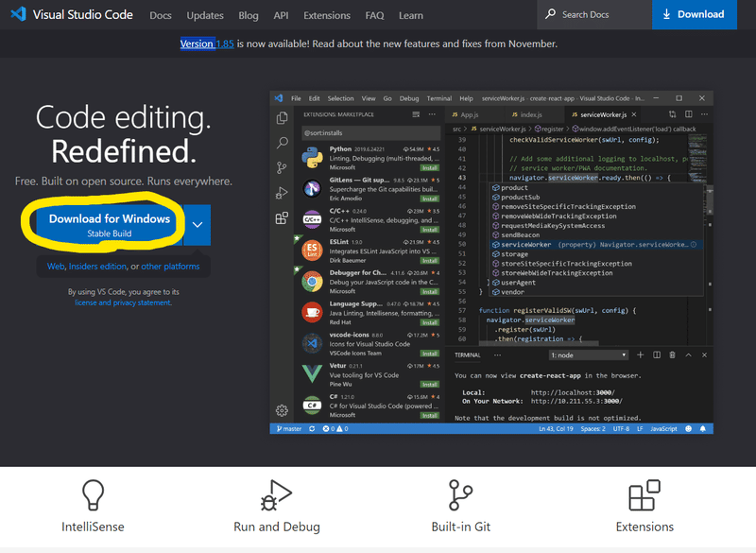The image size is (756, 553).
Task: Click the vscode-icons extension row
Action: click(369, 344)
